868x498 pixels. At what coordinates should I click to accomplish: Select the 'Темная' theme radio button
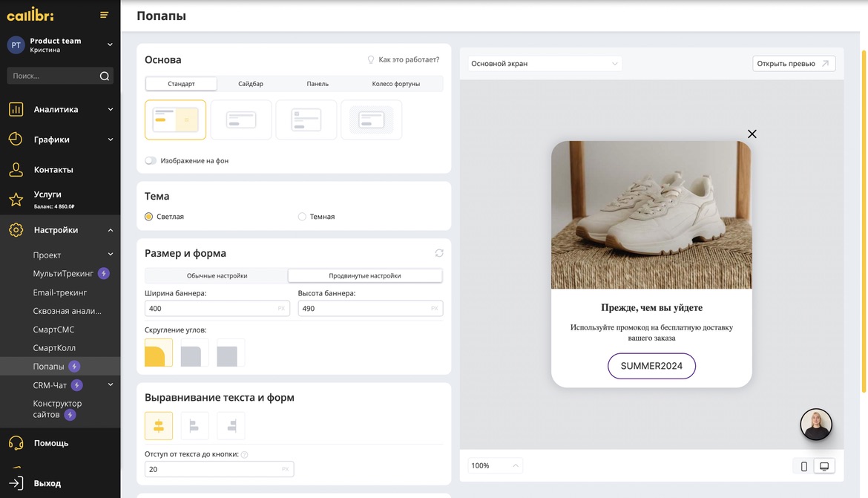pyautogui.click(x=302, y=217)
